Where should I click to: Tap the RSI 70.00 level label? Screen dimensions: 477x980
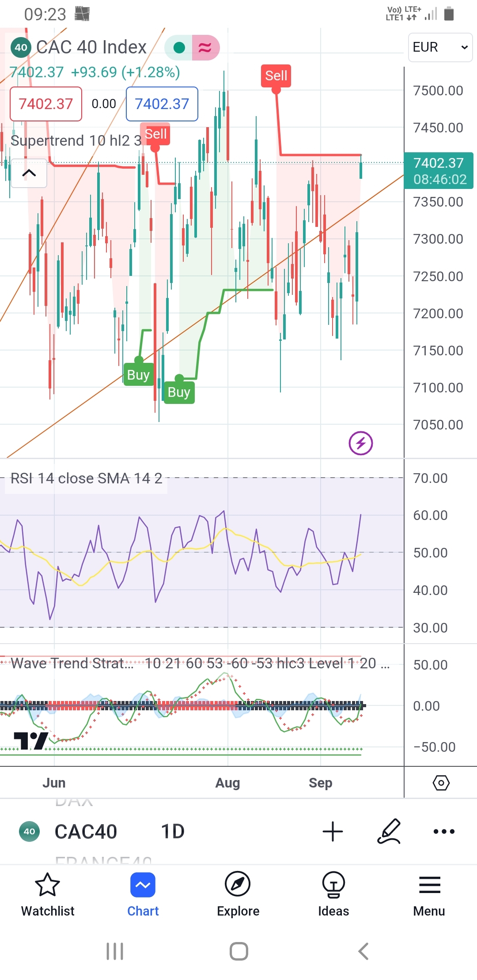430,478
